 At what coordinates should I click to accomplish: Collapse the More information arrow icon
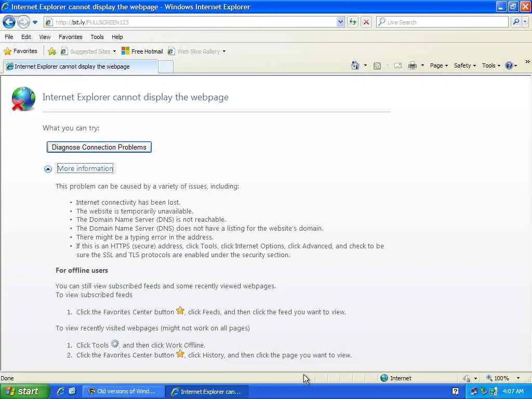pos(48,169)
